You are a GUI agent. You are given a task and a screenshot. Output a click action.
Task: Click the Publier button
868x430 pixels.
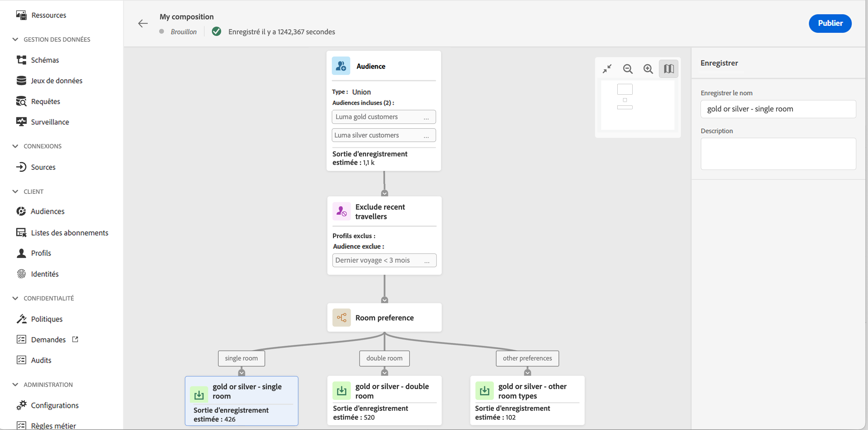click(x=830, y=23)
